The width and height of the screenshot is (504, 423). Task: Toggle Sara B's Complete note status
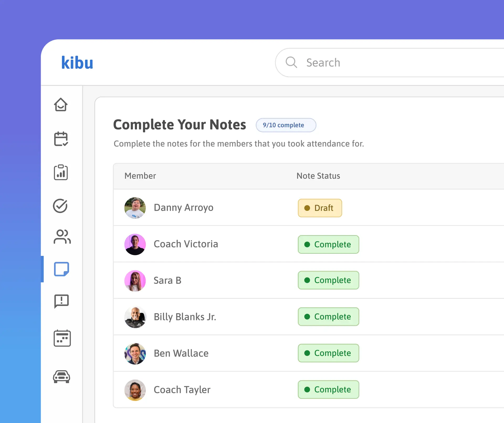(328, 280)
